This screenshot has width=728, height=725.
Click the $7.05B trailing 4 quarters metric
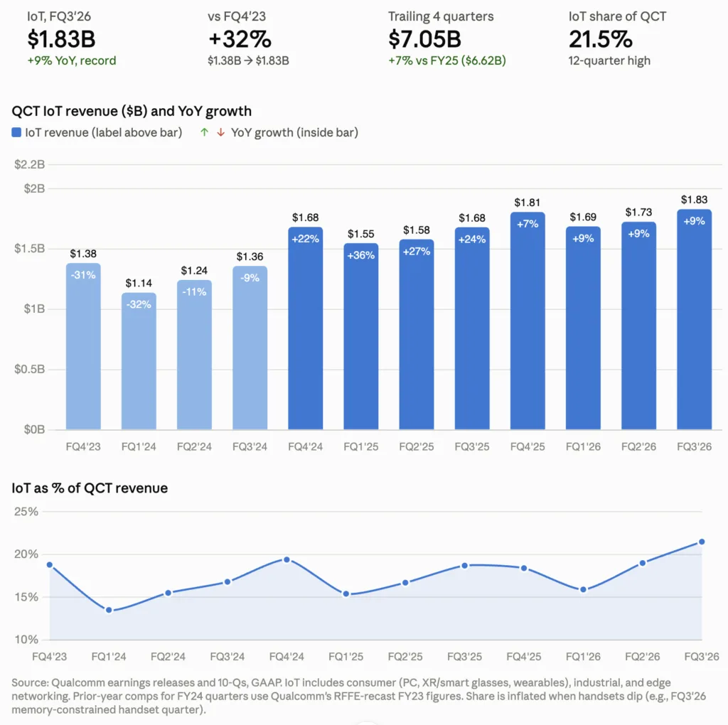click(424, 39)
